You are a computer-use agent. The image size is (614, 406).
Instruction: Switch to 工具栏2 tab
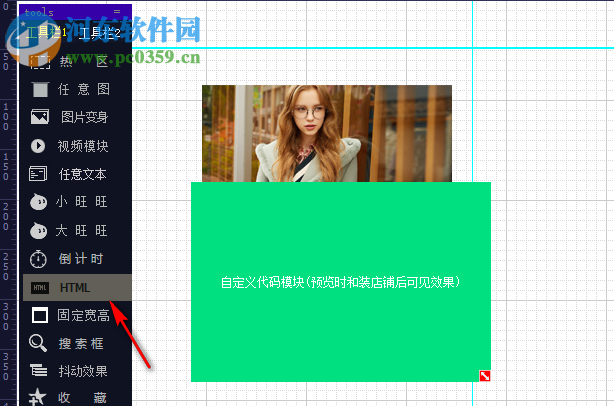[99, 33]
